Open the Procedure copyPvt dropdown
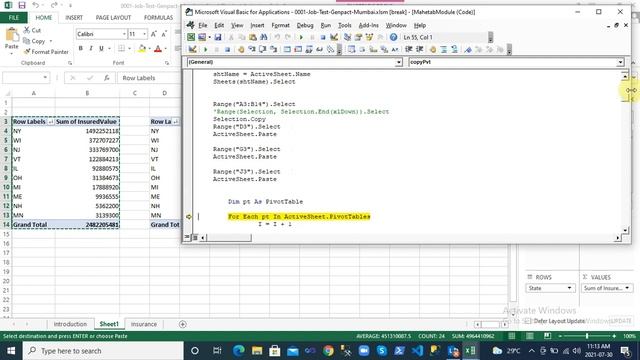 pyautogui.click(x=620, y=62)
